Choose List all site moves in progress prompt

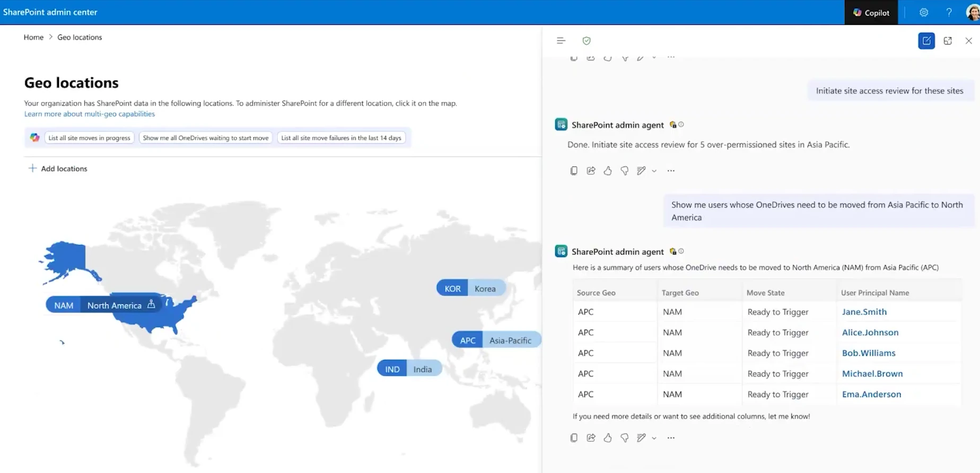89,138
